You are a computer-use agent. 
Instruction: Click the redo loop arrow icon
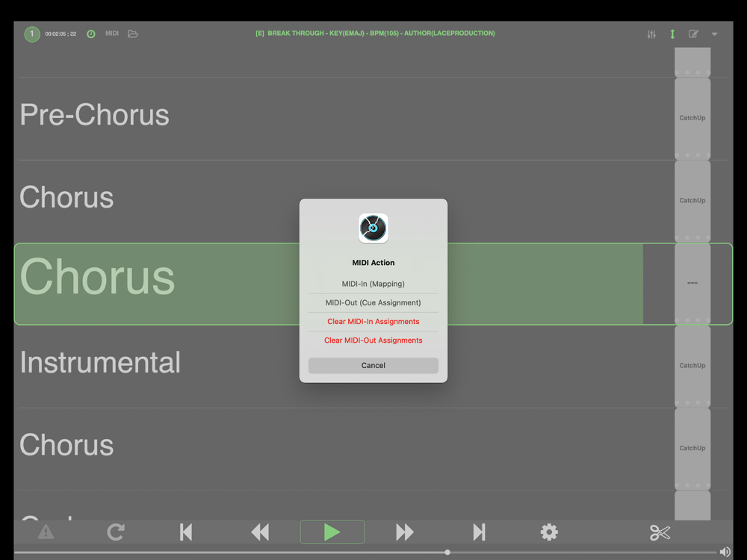coord(116,532)
